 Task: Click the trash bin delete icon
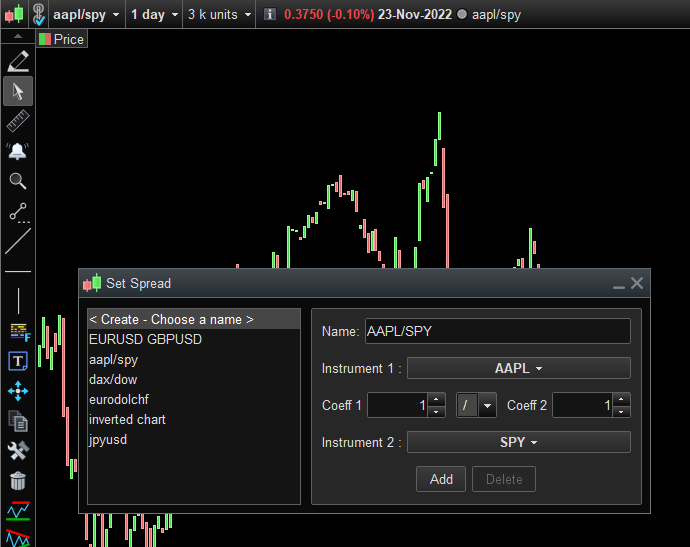pos(18,481)
